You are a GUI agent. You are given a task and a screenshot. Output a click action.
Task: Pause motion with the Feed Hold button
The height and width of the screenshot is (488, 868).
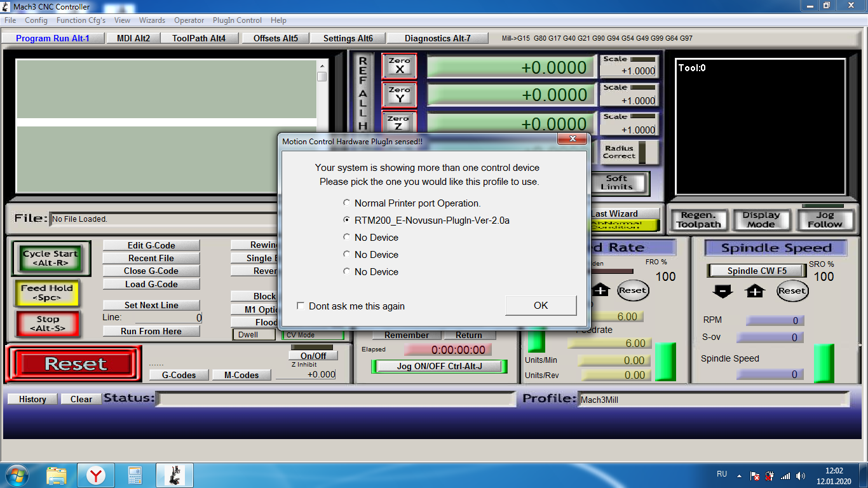(x=47, y=292)
